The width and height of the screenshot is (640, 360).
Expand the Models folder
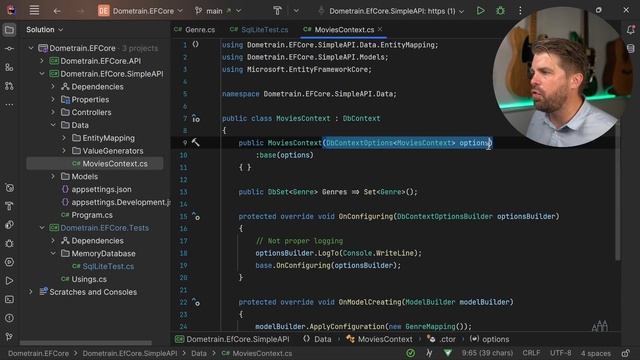pyautogui.click(x=53, y=176)
